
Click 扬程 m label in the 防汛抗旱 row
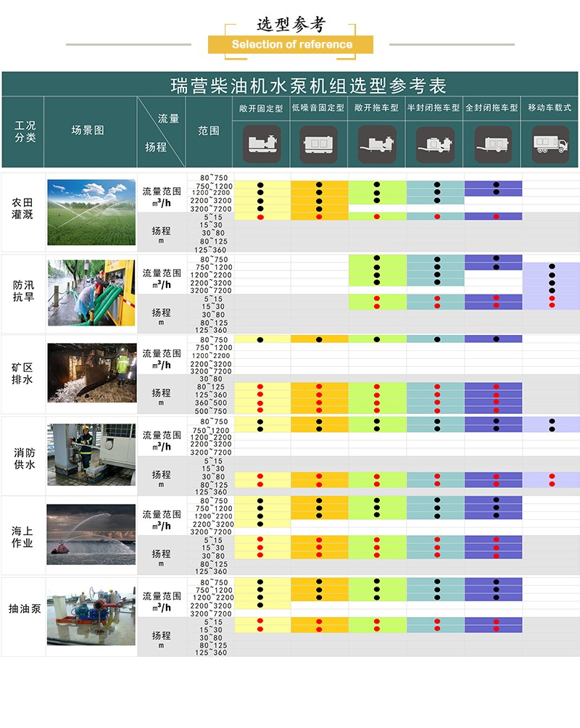161,316
